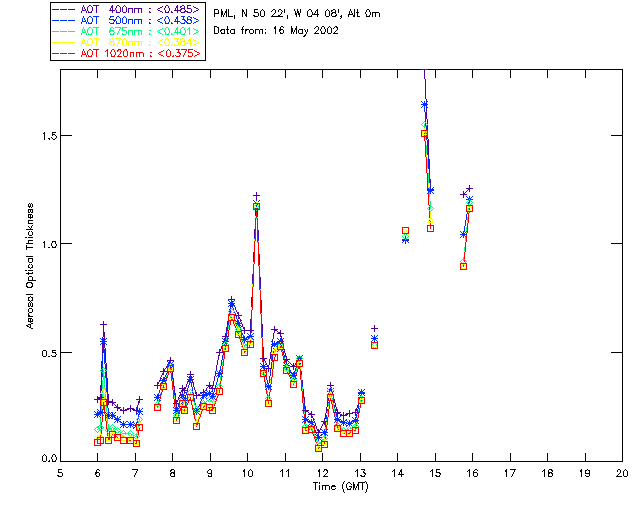This screenshot has height=512, width=640.
Task: Click the Aerosol Optical Thickness axis label
Action: tap(31, 269)
